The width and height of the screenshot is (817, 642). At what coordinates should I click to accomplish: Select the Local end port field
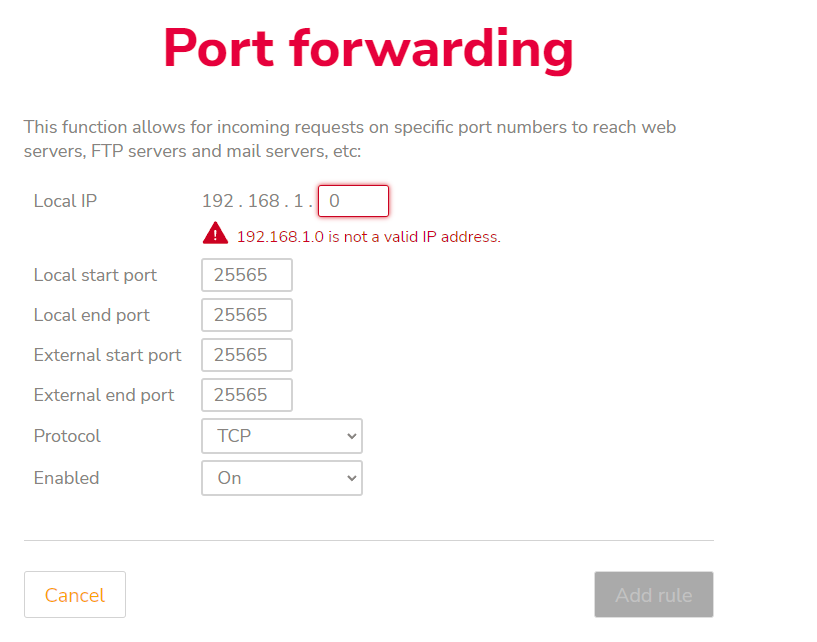[246, 314]
